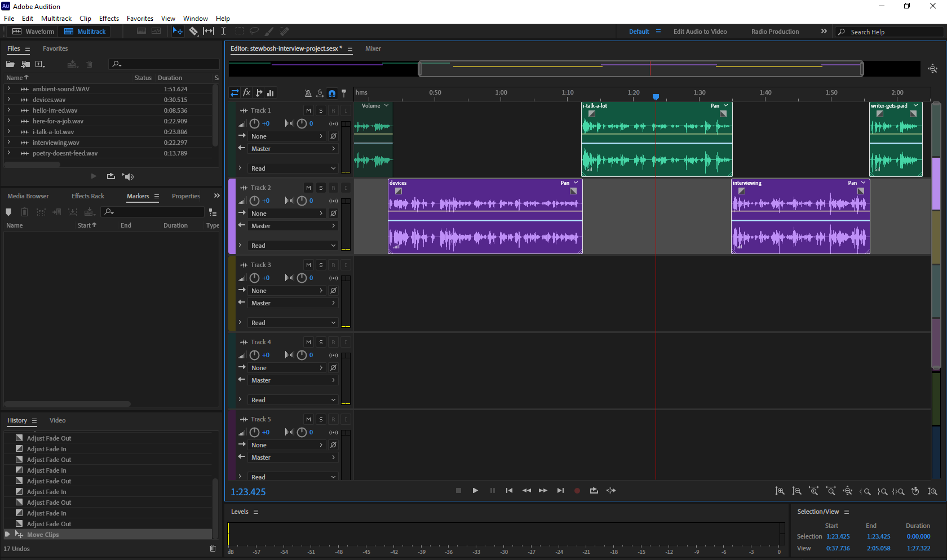Click the Track 1 volume knob
947x560 pixels.
coord(254,123)
